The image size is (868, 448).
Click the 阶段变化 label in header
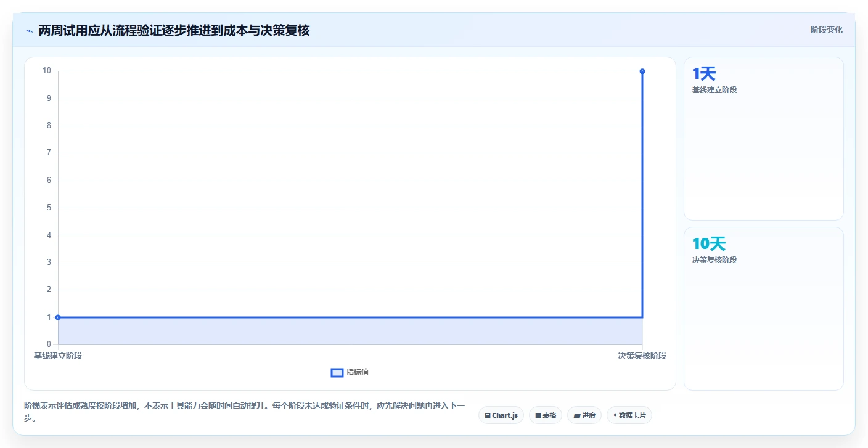point(826,30)
